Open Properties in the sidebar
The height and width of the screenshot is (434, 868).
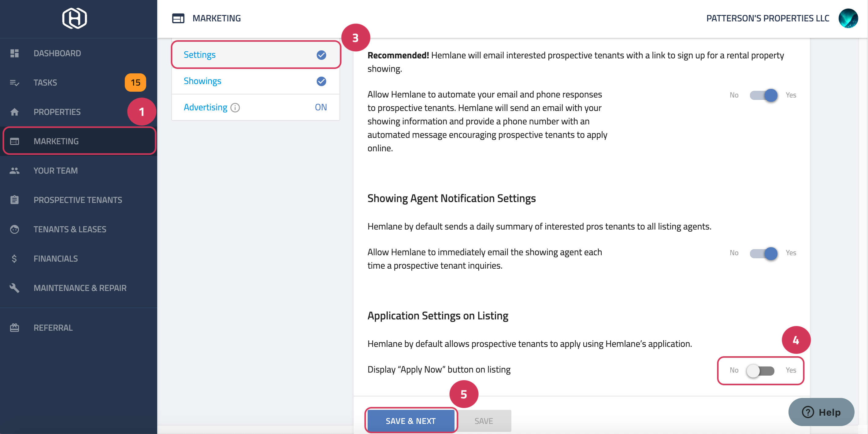pyautogui.click(x=79, y=112)
